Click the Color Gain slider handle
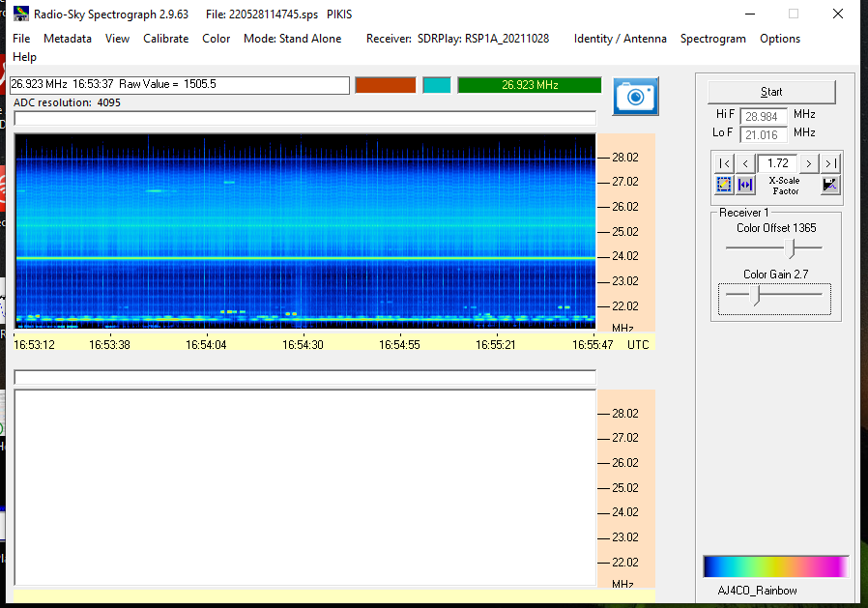The image size is (868, 608). (x=755, y=295)
